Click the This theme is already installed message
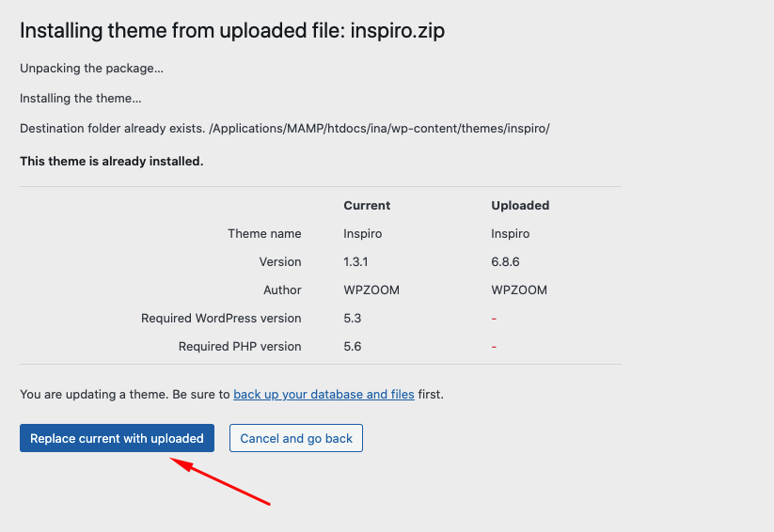 tap(111, 161)
